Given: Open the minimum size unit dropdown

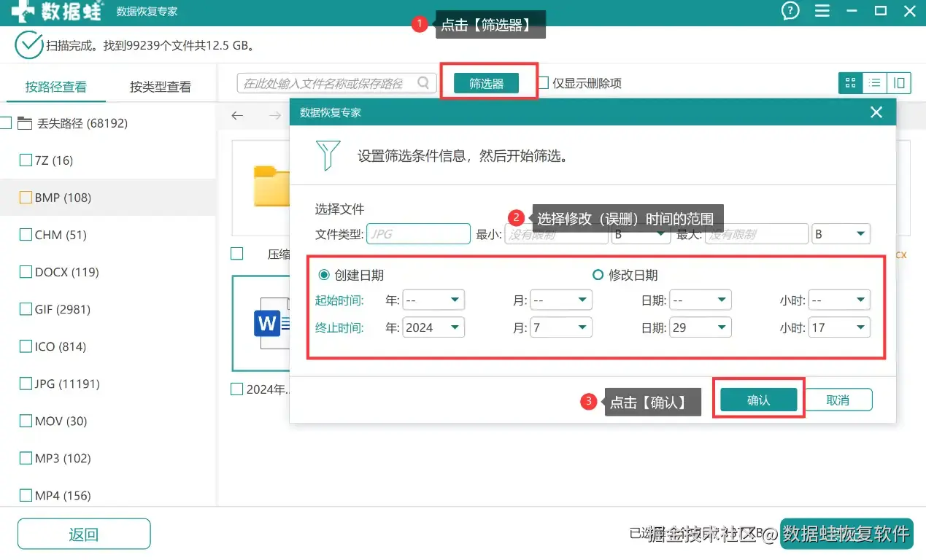Looking at the screenshot, I should 641,234.
